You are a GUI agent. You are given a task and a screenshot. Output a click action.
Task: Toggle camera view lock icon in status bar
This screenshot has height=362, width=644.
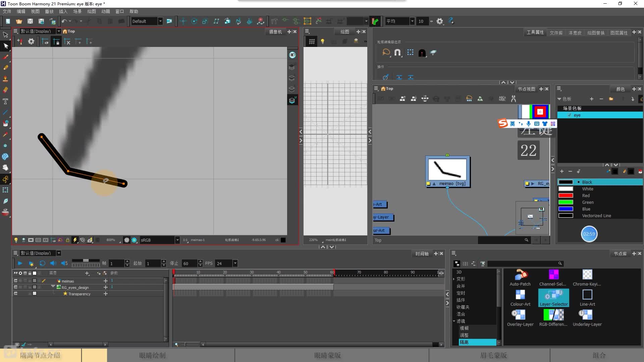(67, 240)
